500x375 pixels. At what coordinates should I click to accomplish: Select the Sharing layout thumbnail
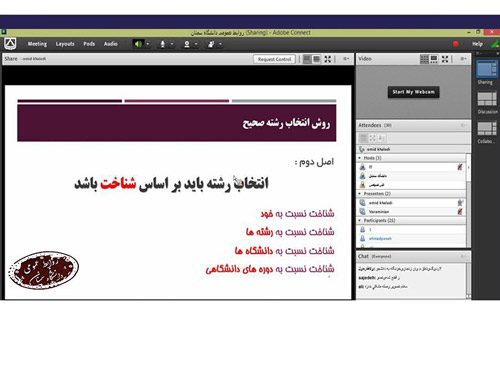487,70
